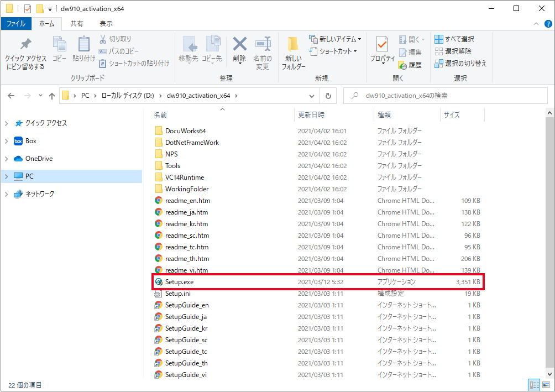The image size is (555, 392).
Task: Click Invert Selection (選択の切り替え)
Action: tap(460, 64)
